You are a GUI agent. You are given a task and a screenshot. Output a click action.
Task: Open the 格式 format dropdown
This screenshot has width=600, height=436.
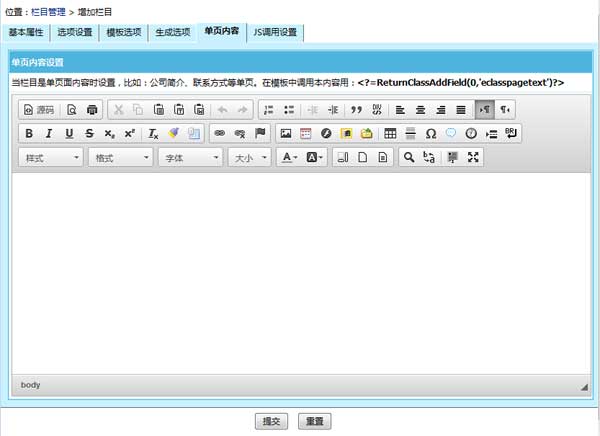(x=120, y=157)
